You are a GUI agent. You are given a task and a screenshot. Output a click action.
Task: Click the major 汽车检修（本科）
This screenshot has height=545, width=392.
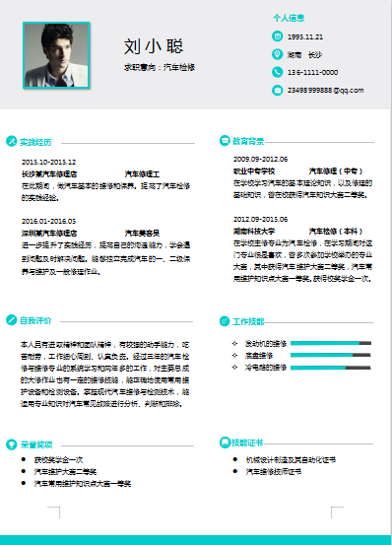(x=336, y=232)
